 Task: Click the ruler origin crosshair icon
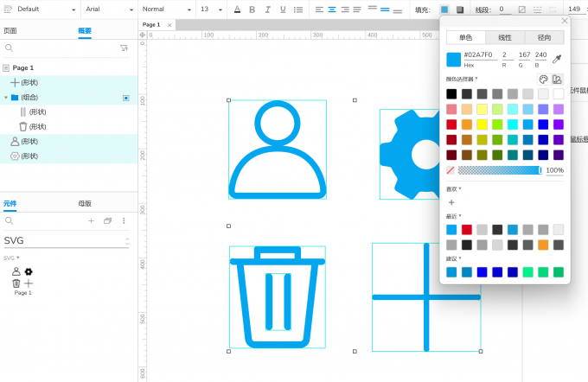pos(142,35)
